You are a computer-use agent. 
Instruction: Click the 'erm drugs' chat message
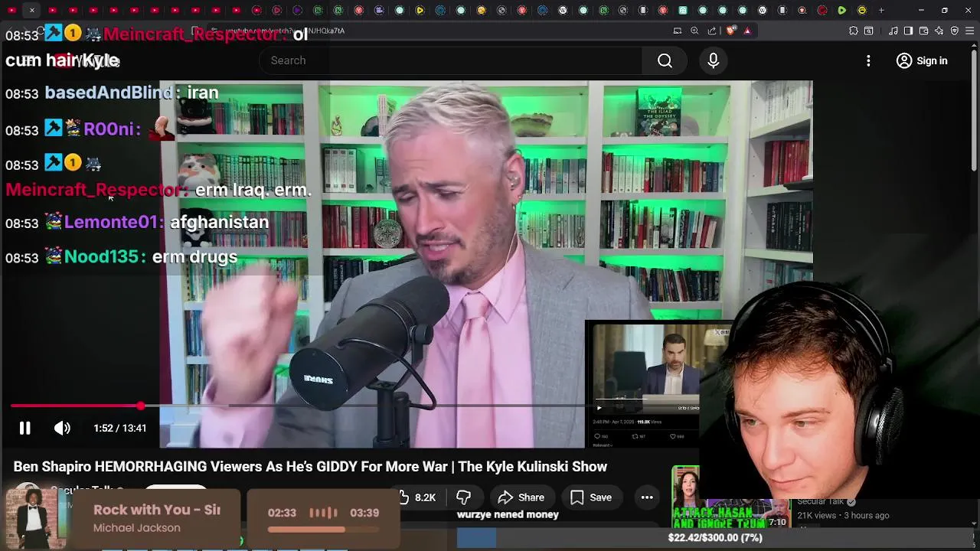click(x=194, y=257)
